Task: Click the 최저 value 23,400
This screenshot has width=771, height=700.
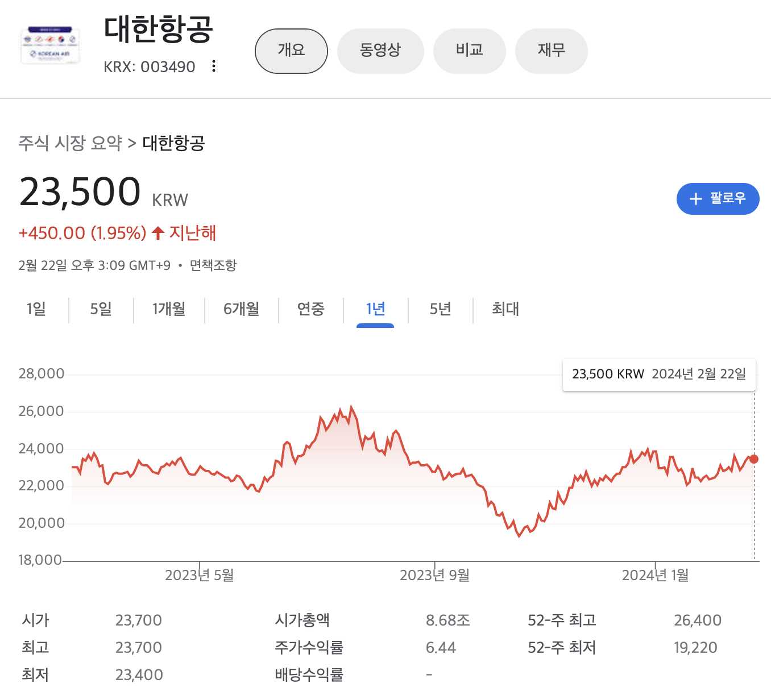Action: [139, 675]
